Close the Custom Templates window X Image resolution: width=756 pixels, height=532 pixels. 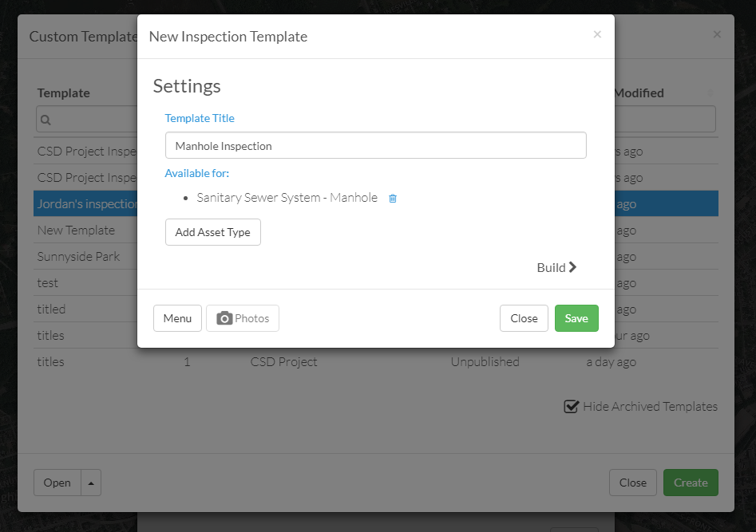click(x=717, y=34)
